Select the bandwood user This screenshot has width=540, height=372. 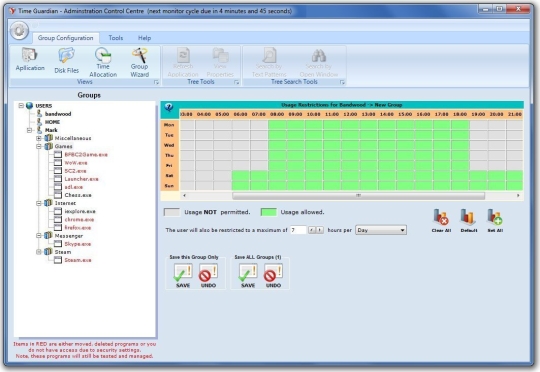[58, 114]
